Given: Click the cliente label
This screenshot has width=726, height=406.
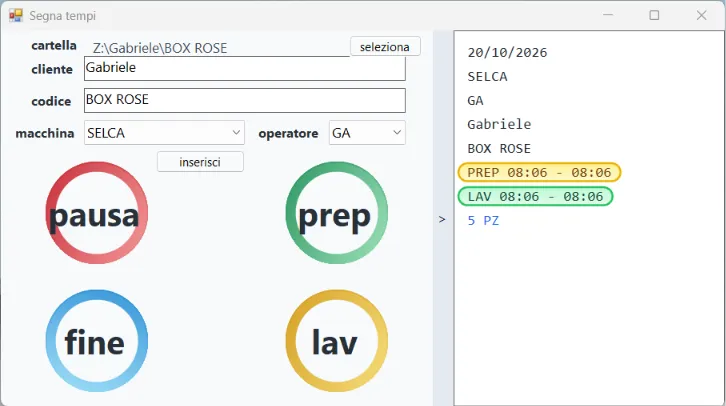Looking at the screenshot, I should (52, 69).
